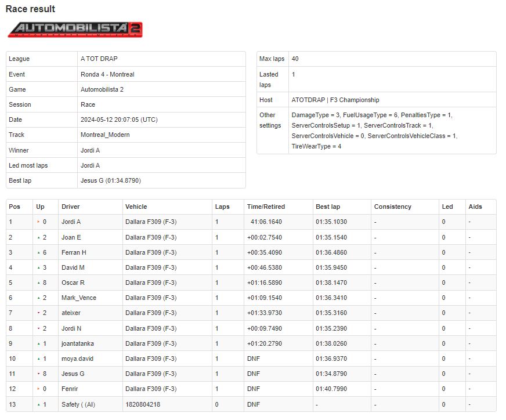Click the league name A TOT DRAP
Viewport: 506px width, 420px height.
[99, 59]
